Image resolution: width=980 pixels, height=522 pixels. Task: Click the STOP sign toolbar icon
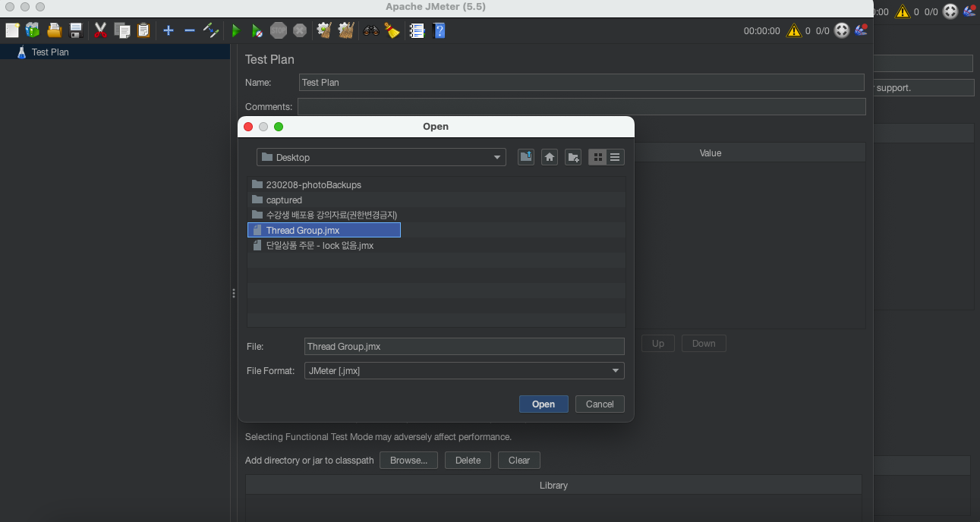click(279, 30)
